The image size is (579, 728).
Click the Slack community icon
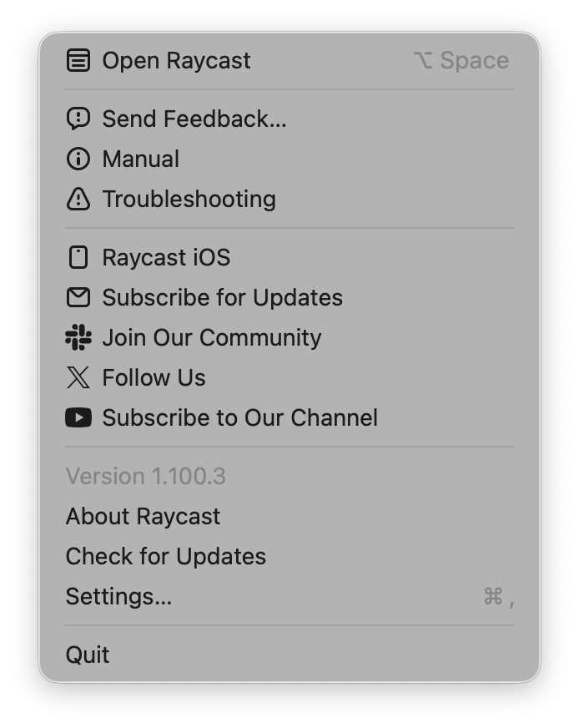pos(78,337)
